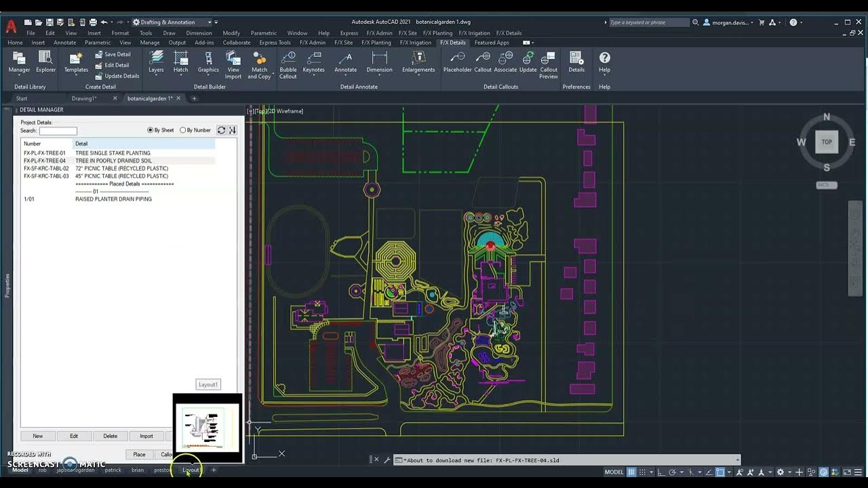Click the Search field in Detail Manager

(58, 131)
